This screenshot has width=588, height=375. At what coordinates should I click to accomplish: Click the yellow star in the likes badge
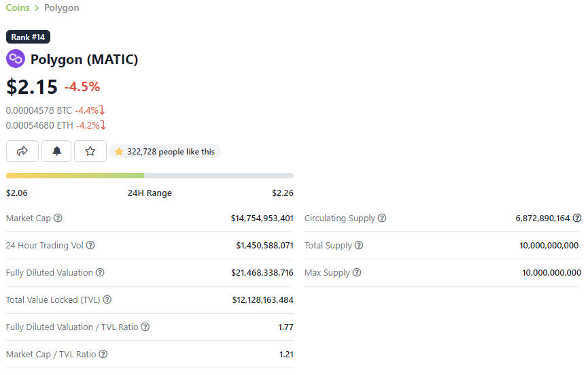pyautogui.click(x=119, y=151)
